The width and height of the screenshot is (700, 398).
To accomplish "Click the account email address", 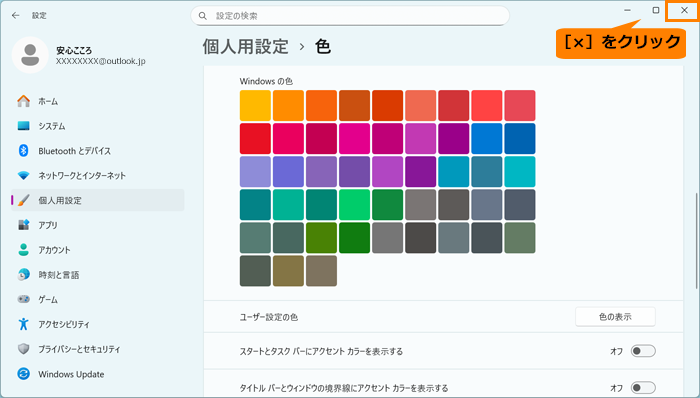I will pos(100,61).
